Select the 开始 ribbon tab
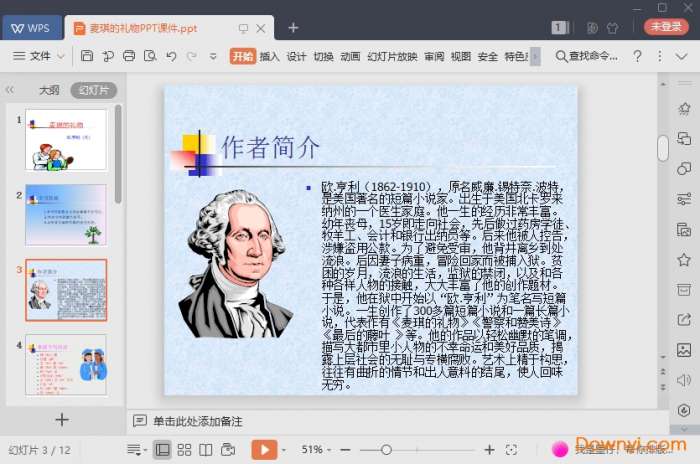The height and width of the screenshot is (464, 700). (243, 56)
